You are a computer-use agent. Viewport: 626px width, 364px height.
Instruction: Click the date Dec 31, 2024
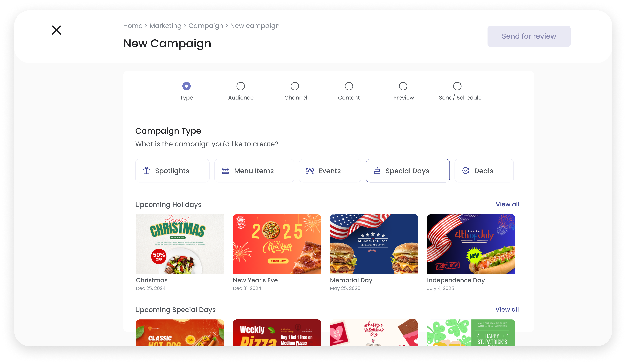coord(247,288)
